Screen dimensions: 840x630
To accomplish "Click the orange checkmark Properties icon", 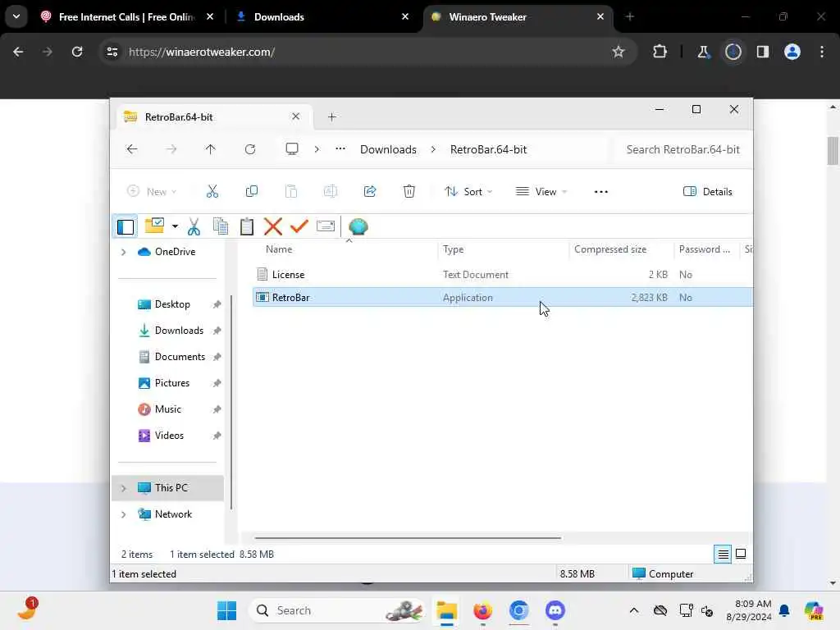I will [x=299, y=226].
